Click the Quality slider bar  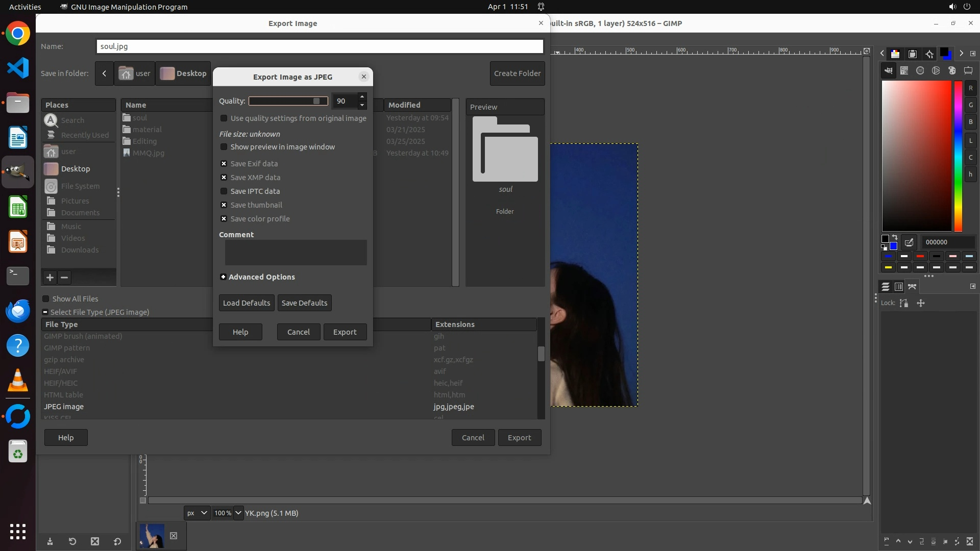288,101
